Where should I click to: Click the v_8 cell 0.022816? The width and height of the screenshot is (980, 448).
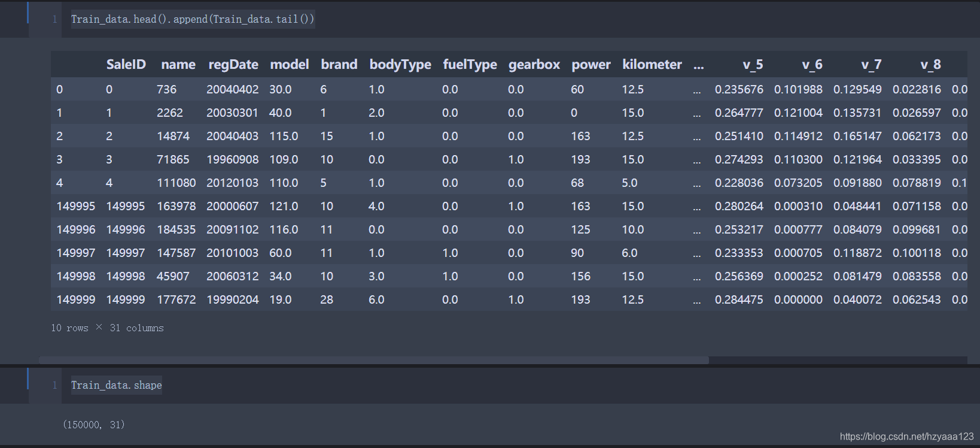click(917, 89)
